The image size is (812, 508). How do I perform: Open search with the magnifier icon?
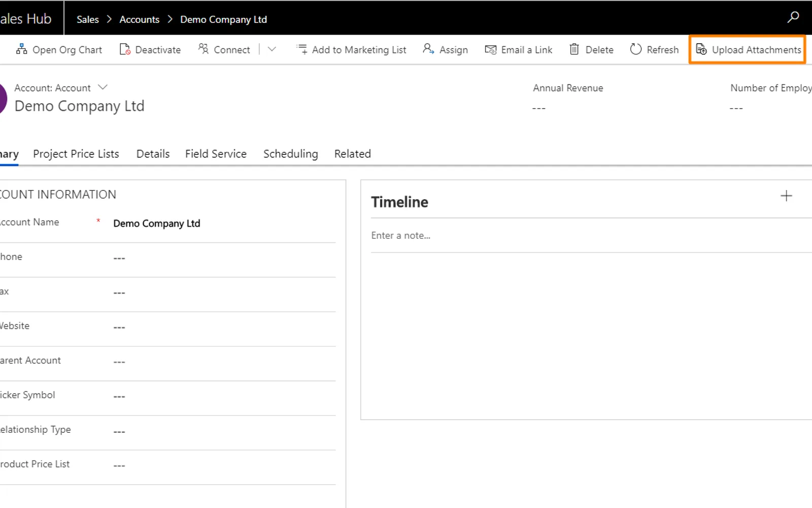[x=793, y=17]
